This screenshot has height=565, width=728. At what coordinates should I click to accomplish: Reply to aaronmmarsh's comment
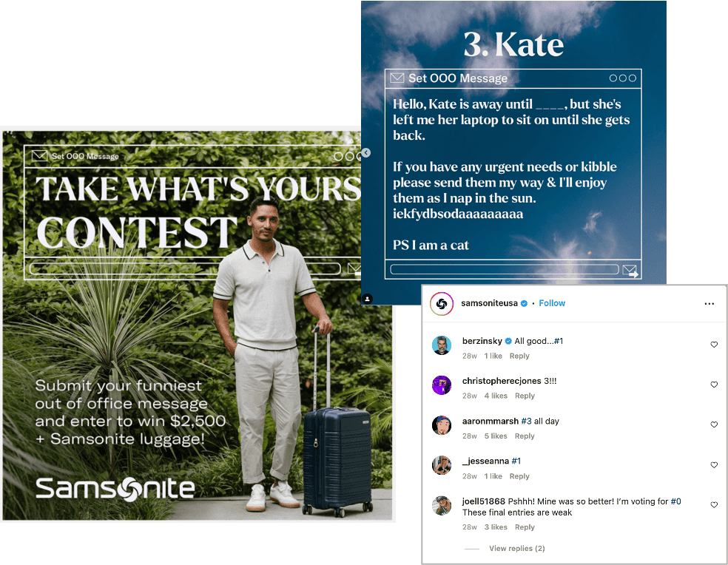coord(525,436)
